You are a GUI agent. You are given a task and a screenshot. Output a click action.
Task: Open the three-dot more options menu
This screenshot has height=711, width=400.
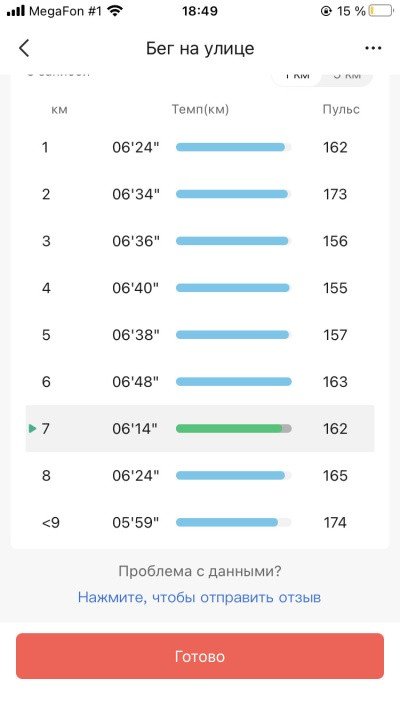point(373,48)
